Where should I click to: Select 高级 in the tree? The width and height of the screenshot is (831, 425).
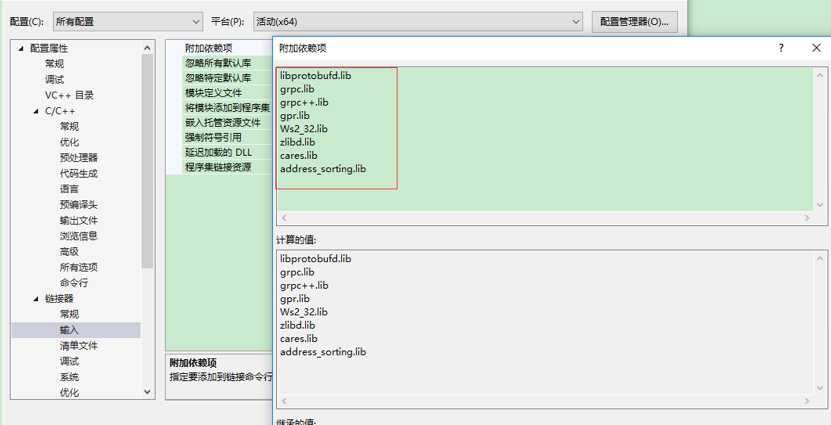pyautogui.click(x=69, y=252)
